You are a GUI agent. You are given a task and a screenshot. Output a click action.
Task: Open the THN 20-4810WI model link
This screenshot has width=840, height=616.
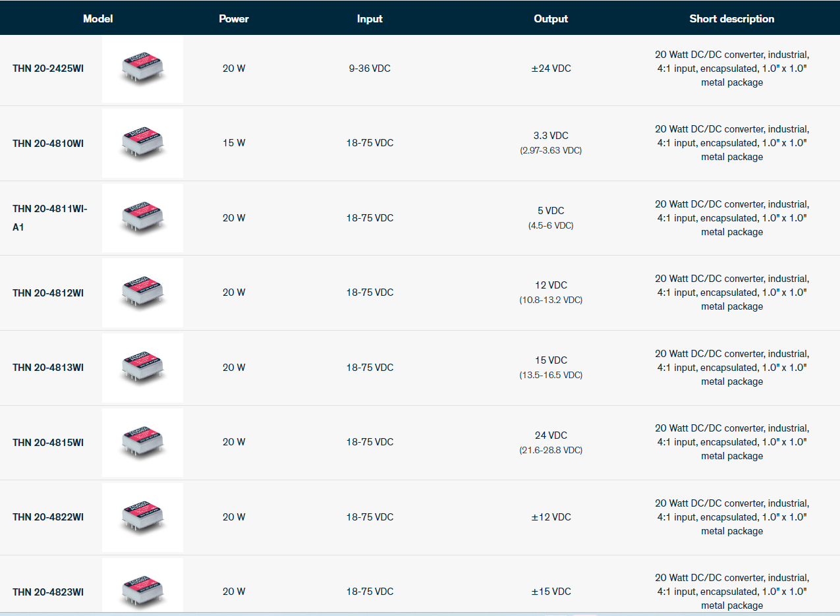(x=48, y=144)
